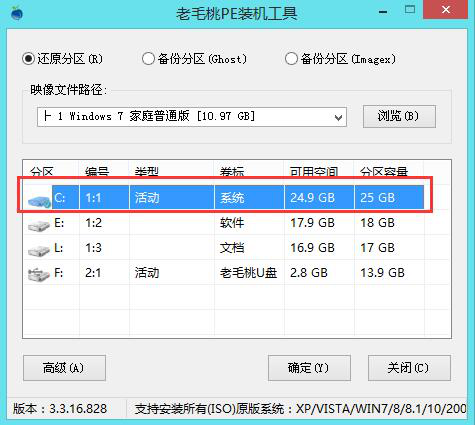475x425 pixels.
Task: Open the image file path dropdown arrow
Action: point(338,117)
